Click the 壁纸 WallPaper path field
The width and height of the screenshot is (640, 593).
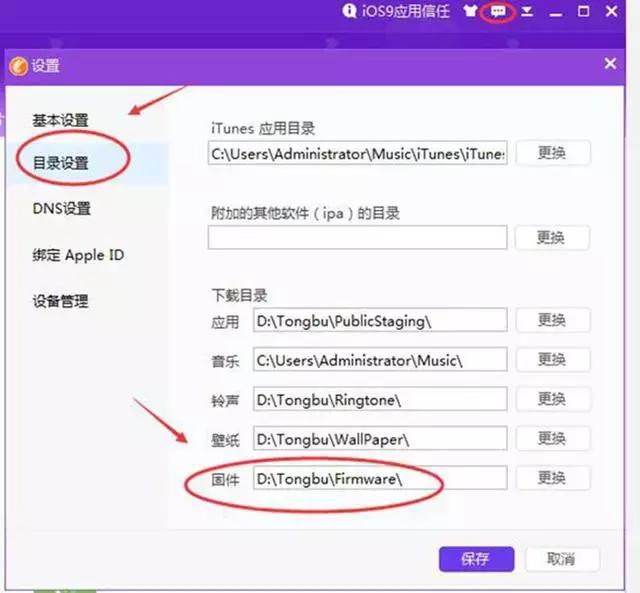(x=380, y=438)
